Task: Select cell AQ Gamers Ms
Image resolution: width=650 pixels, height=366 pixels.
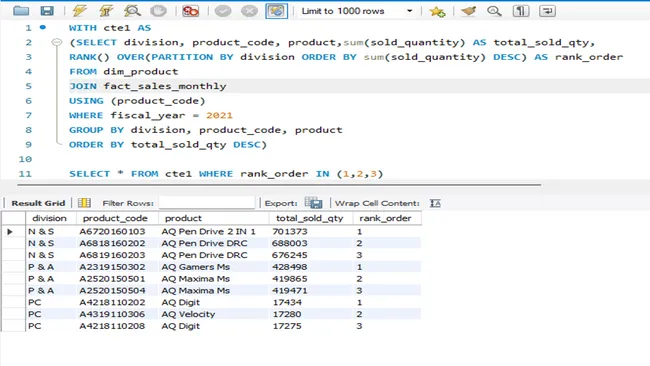Action: coord(196,267)
